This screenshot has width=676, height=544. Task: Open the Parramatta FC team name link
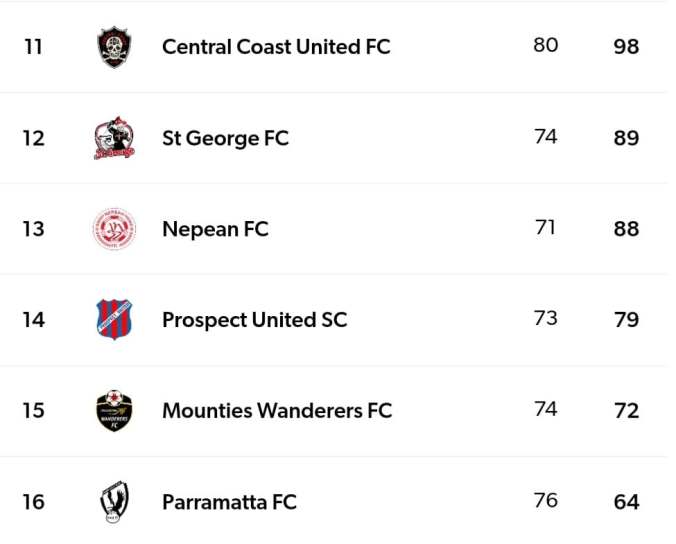tap(229, 502)
